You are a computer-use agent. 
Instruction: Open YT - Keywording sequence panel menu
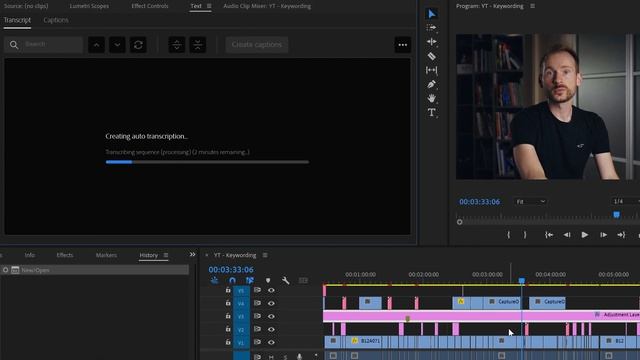(265, 255)
